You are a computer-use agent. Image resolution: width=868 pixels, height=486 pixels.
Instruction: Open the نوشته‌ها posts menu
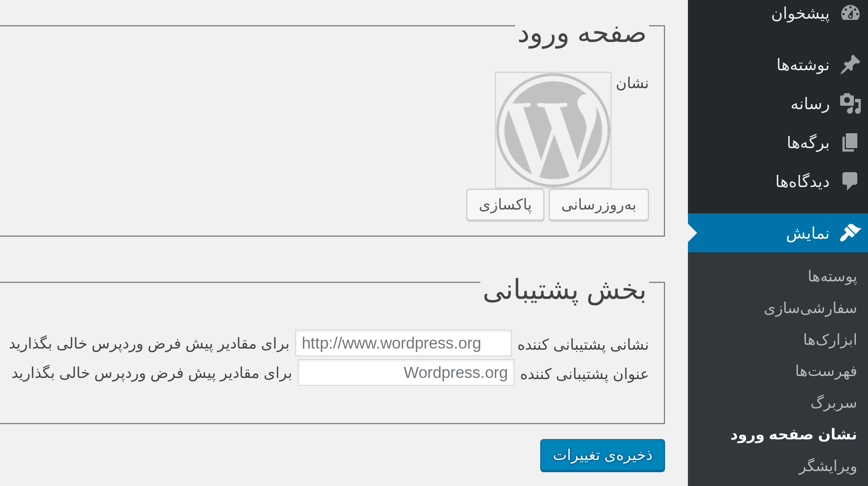point(803,65)
